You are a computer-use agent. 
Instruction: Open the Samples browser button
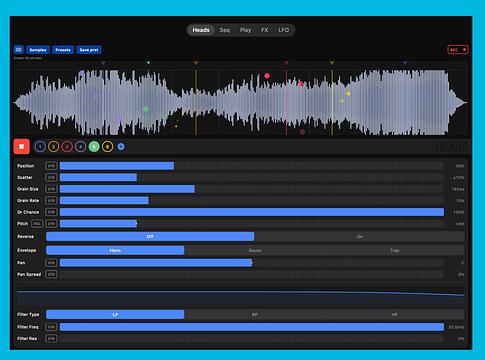click(38, 50)
